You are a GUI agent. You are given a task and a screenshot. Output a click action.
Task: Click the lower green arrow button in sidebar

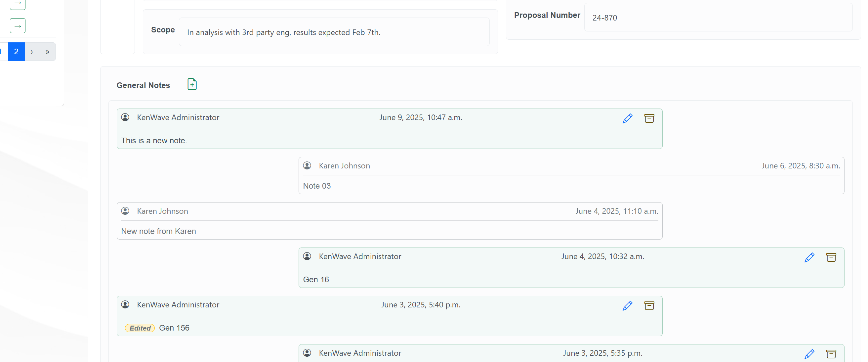(x=18, y=26)
